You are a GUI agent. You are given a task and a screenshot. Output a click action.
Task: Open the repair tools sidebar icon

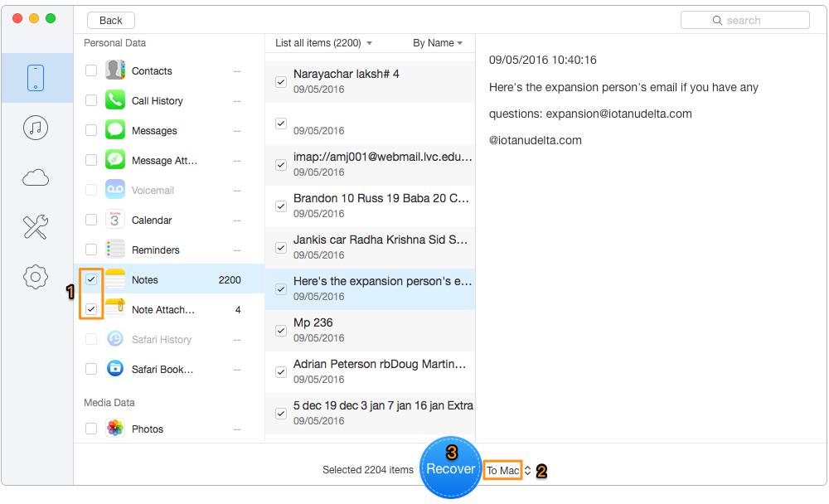coord(36,227)
